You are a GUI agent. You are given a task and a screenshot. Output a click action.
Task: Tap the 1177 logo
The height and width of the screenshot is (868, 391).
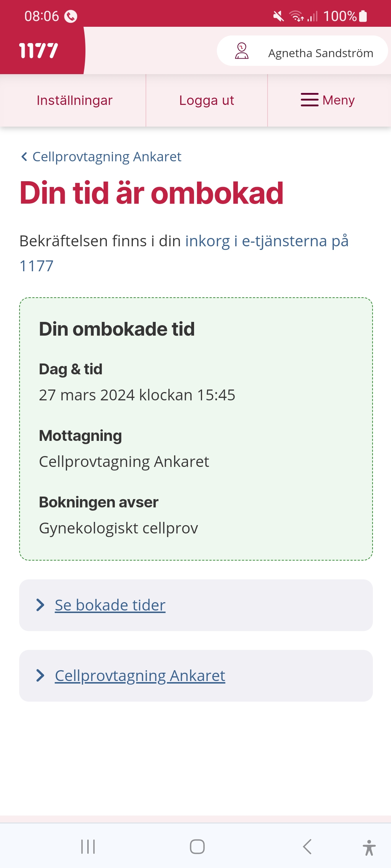coord(38,50)
